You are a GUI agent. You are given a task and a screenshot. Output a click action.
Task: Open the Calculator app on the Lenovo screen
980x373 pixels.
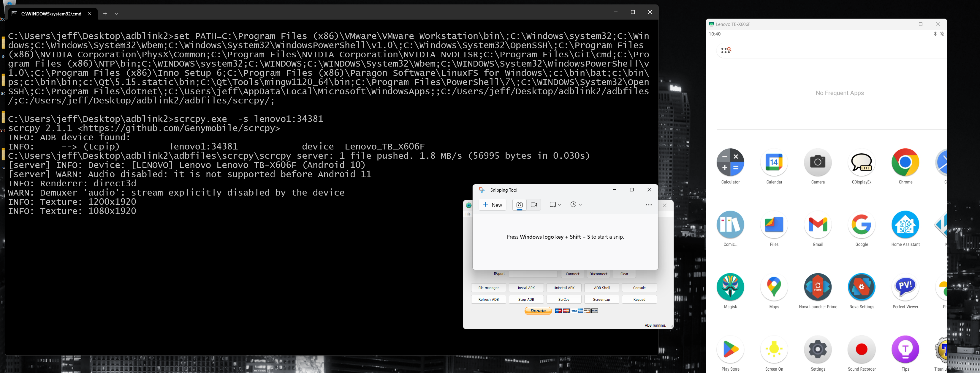(x=730, y=162)
